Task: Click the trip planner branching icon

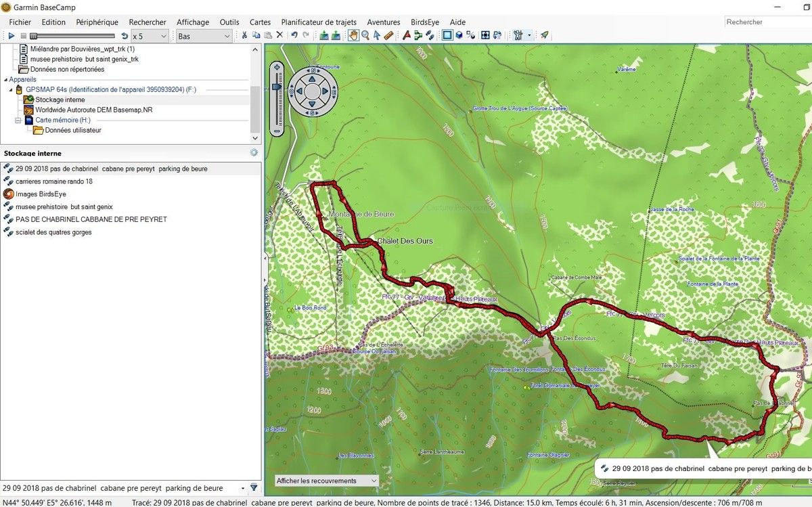Action: pyautogui.click(x=418, y=36)
